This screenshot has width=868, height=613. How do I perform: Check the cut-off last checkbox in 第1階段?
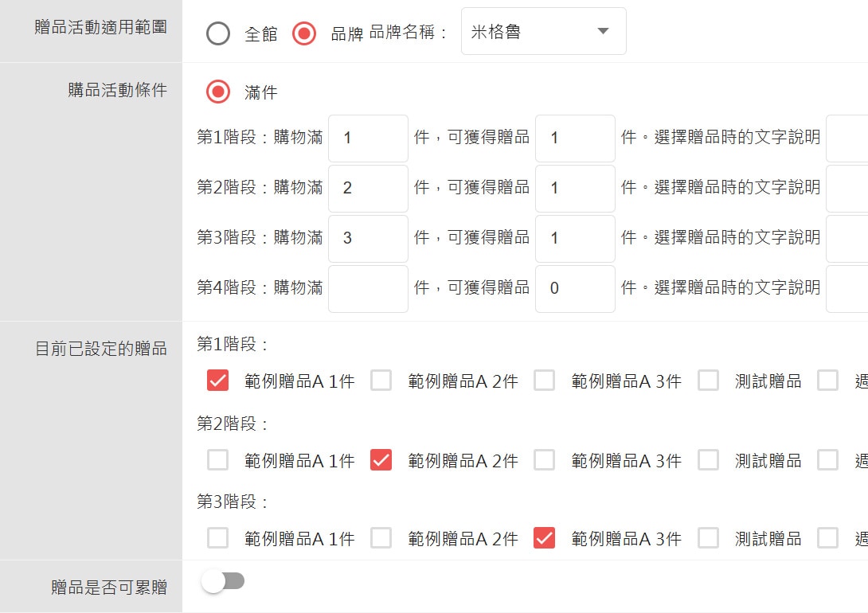coord(828,381)
